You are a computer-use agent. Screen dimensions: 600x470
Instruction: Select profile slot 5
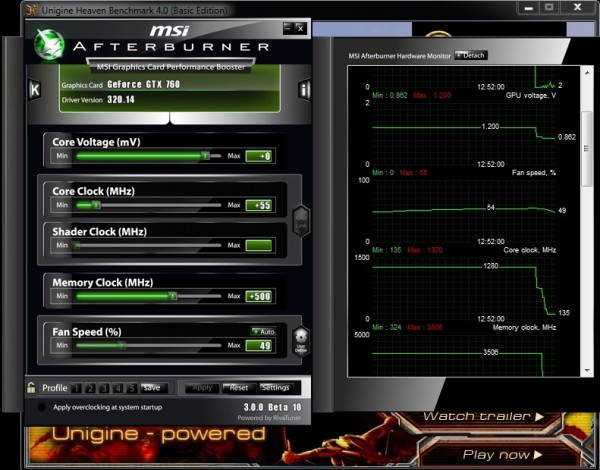pos(132,388)
